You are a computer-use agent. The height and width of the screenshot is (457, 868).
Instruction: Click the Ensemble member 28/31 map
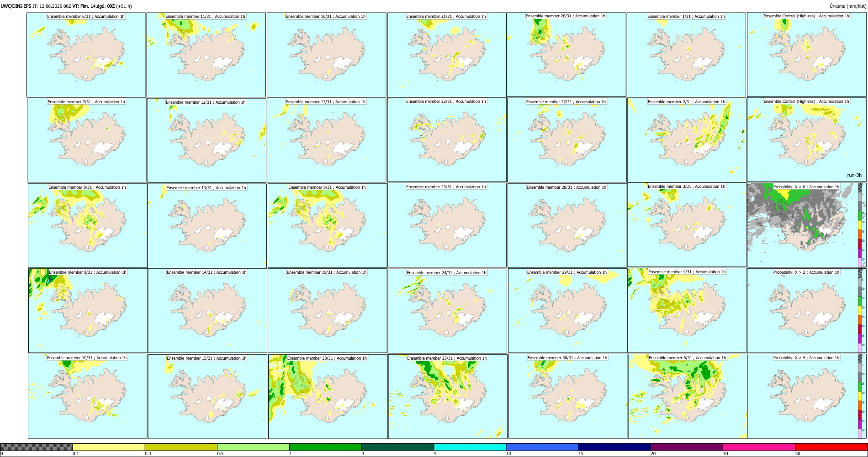(567, 225)
